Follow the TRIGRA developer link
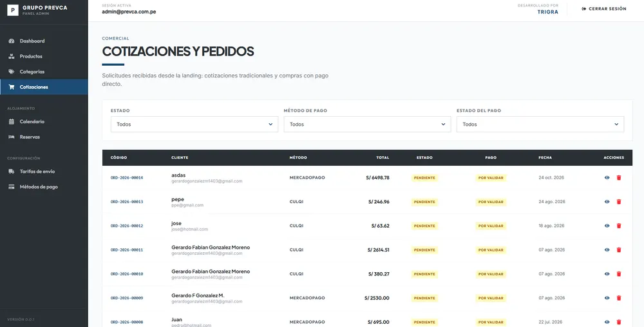644x327 pixels. (x=548, y=12)
